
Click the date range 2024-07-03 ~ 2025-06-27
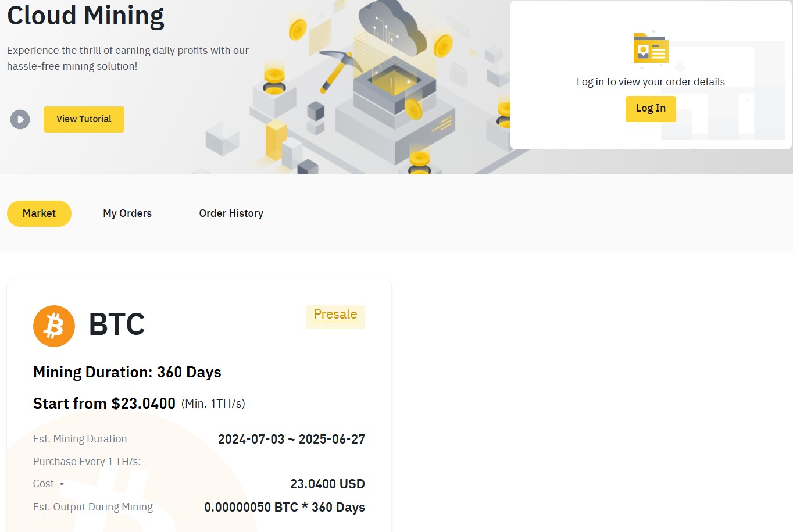[x=291, y=439]
